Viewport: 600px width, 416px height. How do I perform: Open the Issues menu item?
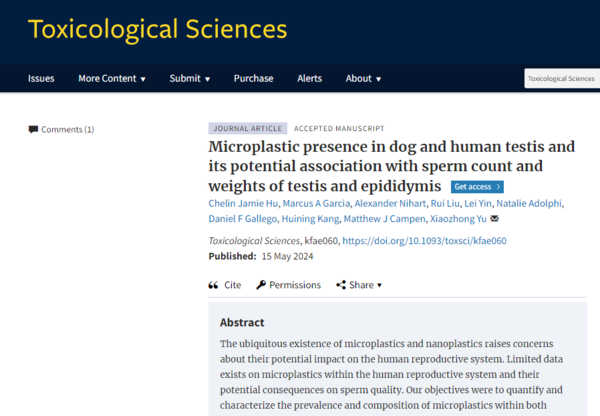41,78
